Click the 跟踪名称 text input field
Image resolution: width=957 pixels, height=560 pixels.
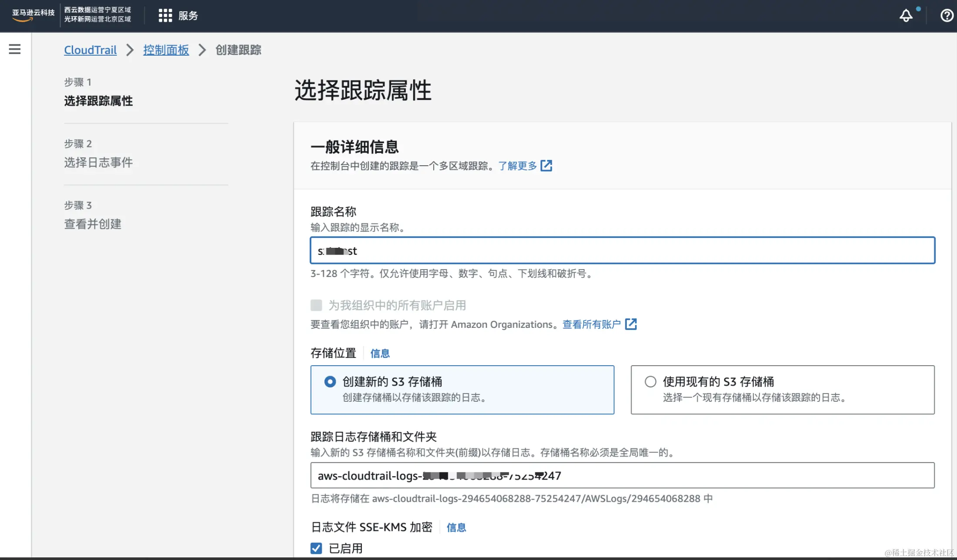pyautogui.click(x=622, y=250)
